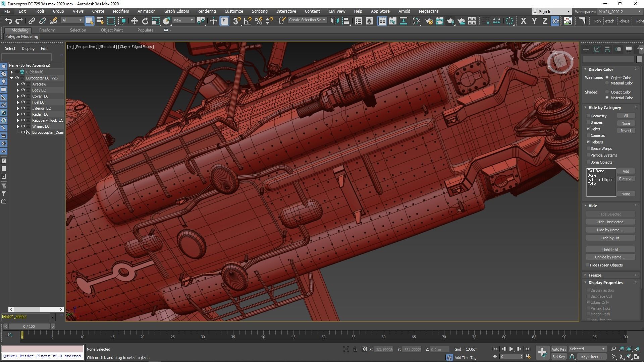Expand the Freeze rollout
The height and width of the screenshot is (362, 644).
(x=595, y=275)
